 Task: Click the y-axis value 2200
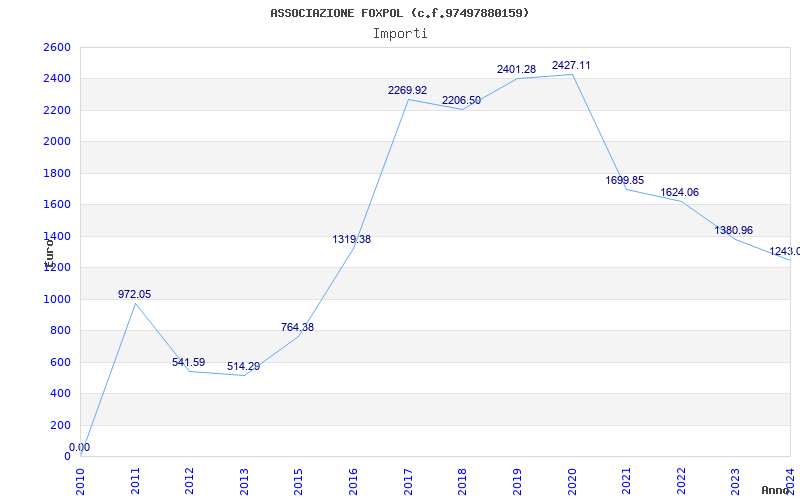pyautogui.click(x=57, y=110)
